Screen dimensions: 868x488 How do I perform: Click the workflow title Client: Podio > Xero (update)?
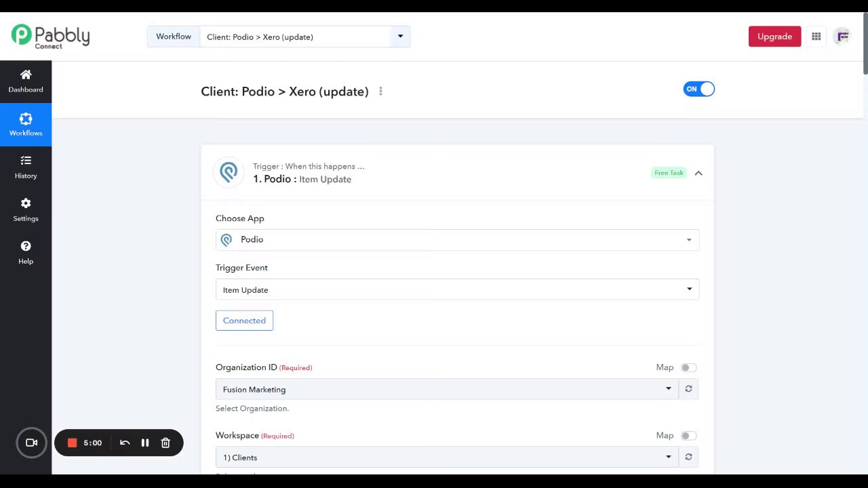click(285, 91)
